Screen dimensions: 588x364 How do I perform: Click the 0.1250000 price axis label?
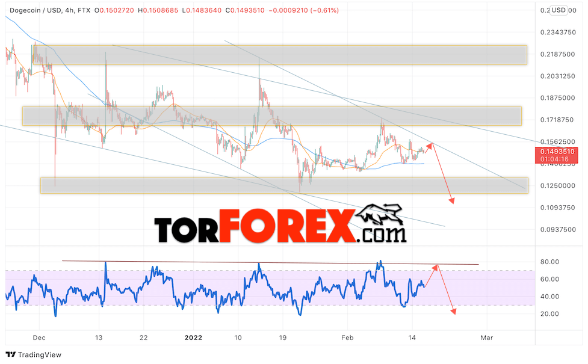click(x=558, y=185)
